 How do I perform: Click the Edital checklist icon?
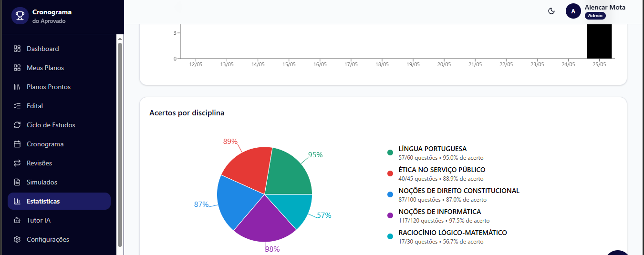click(x=17, y=106)
